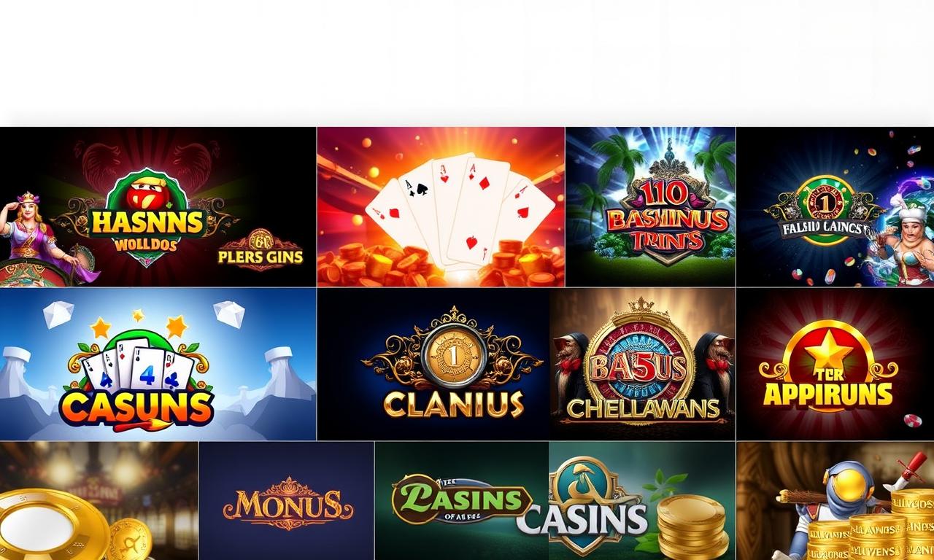The width and height of the screenshot is (934, 560).
Task: Click the FALSIO LAINCS emblem
Action: (819, 212)
